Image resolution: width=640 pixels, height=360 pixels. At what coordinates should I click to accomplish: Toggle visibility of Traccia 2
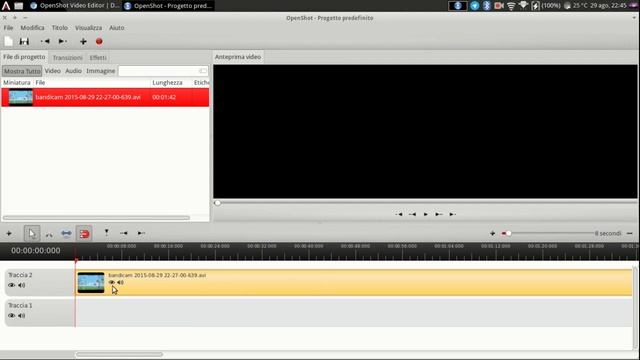pos(11,285)
